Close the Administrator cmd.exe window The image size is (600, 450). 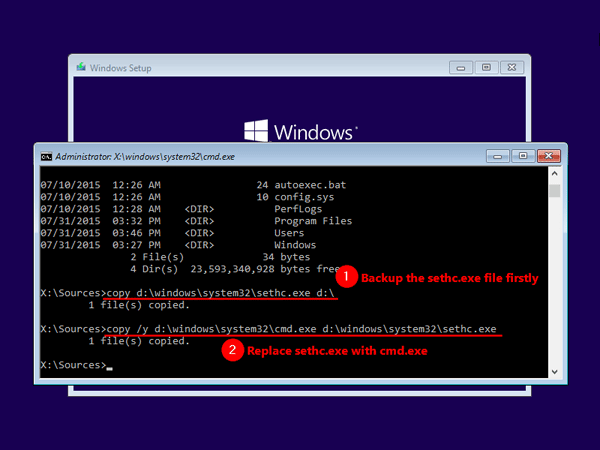549,156
